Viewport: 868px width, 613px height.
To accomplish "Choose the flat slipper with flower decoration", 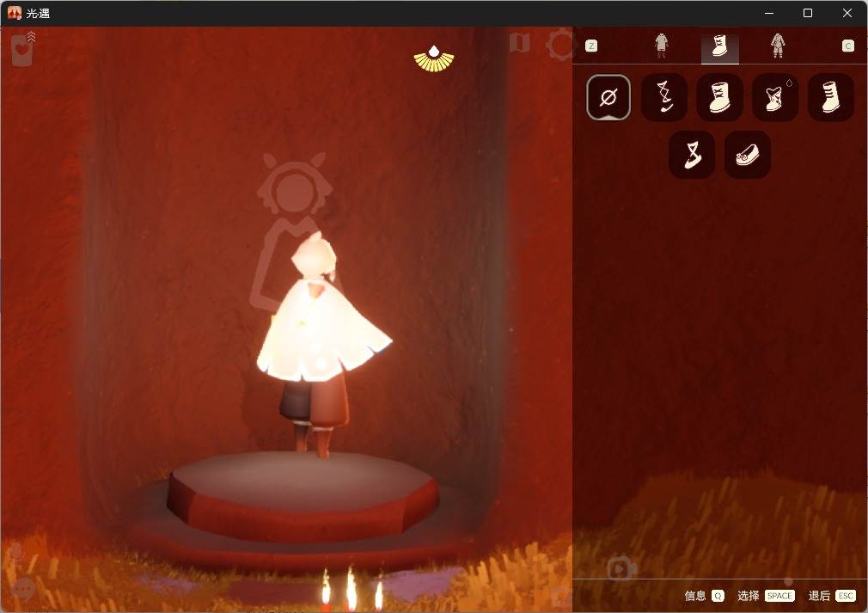I will (748, 155).
